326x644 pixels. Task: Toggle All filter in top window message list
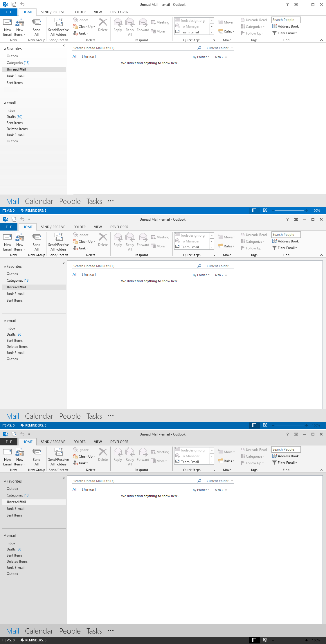(x=75, y=57)
